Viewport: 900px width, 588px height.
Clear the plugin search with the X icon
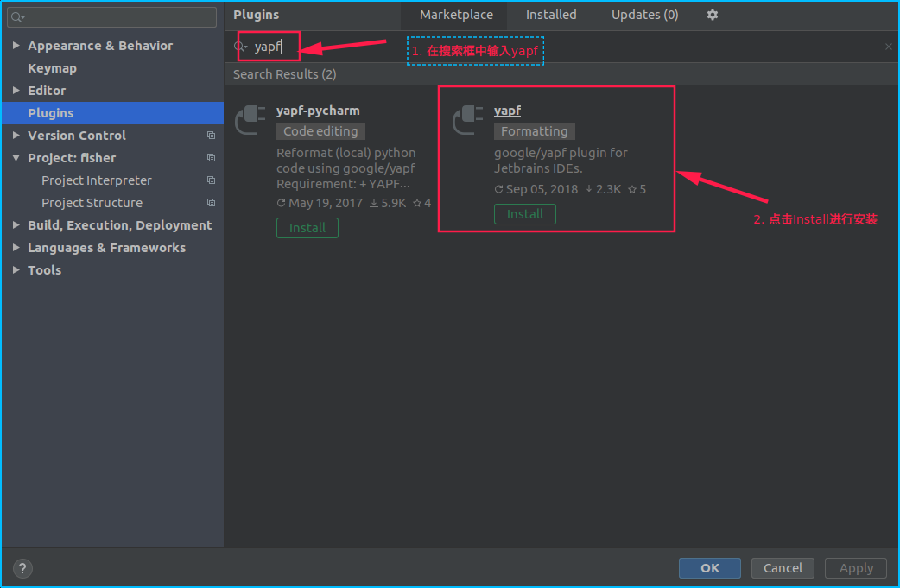(888, 47)
